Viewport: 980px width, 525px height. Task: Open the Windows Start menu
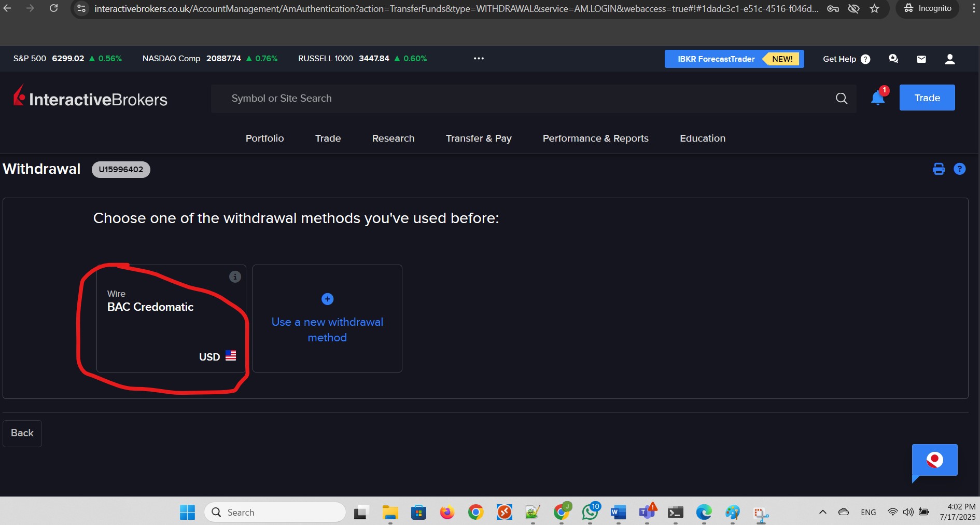187,513
